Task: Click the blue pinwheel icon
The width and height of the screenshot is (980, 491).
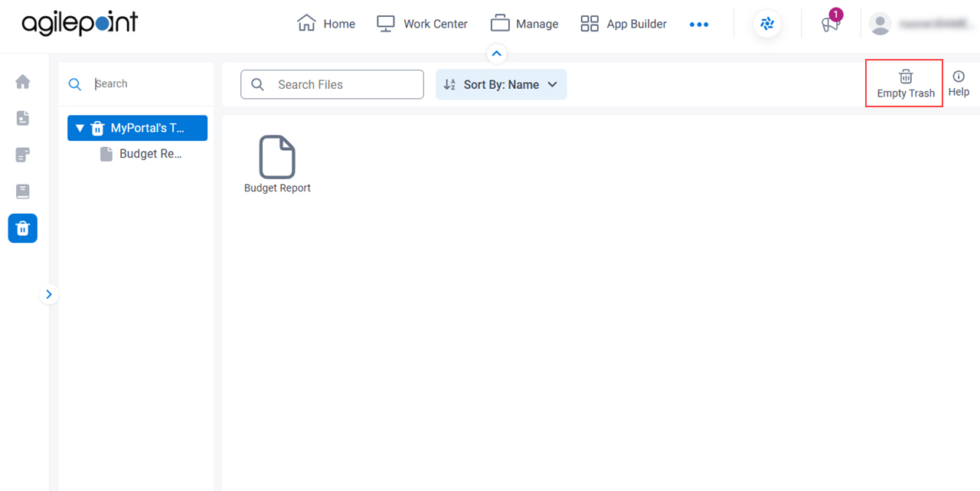Action: coord(767,24)
